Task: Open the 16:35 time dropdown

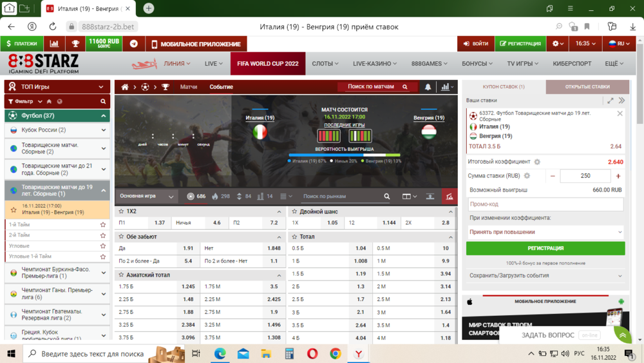Action: [x=585, y=44]
